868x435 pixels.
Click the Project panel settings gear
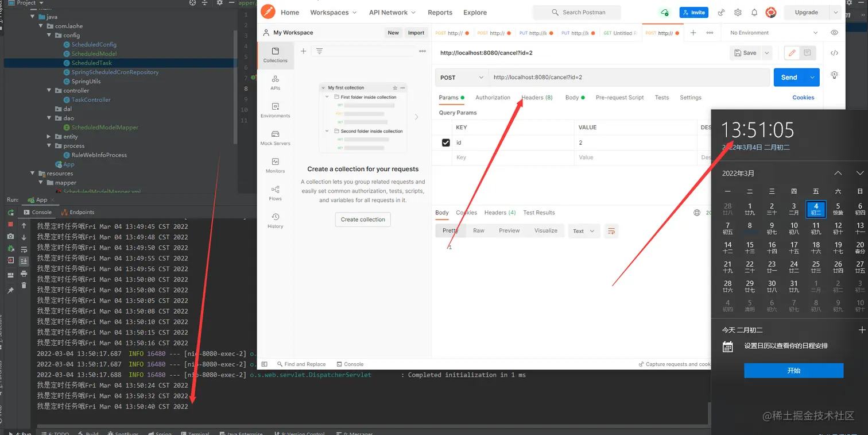point(219,3)
